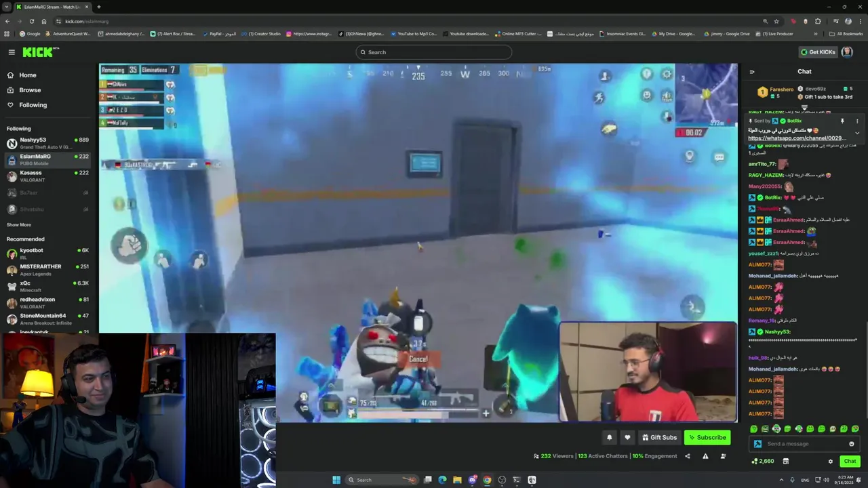
Task: Toggle stream notifications bell
Action: [x=609, y=437]
